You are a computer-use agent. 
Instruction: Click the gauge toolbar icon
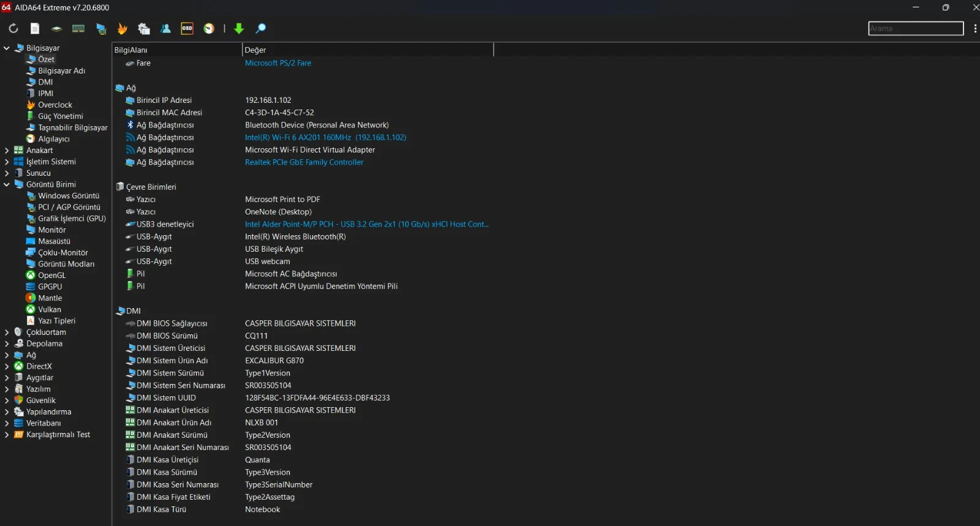(209, 28)
